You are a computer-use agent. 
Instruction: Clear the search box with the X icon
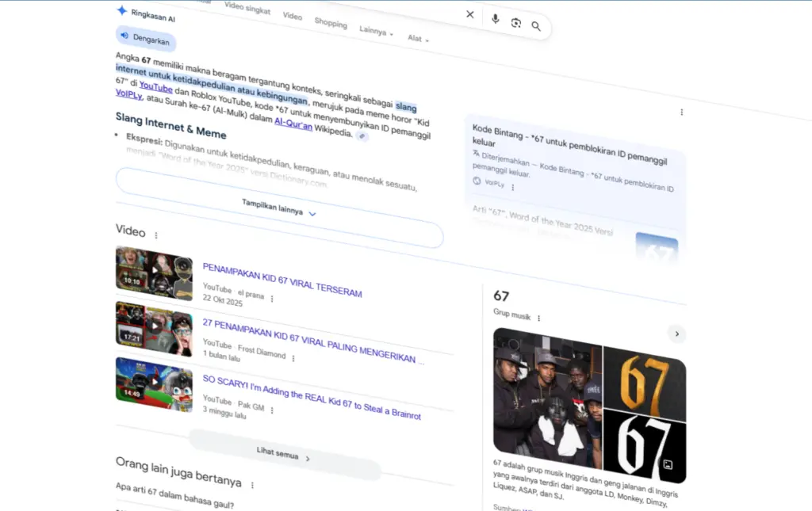[x=470, y=14]
